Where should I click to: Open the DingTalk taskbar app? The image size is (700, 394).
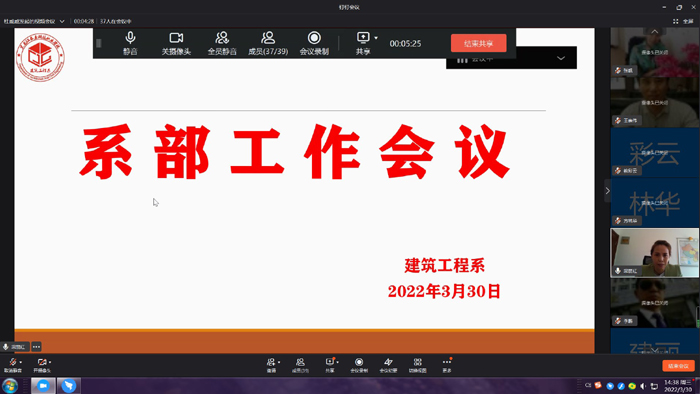[x=68, y=386]
